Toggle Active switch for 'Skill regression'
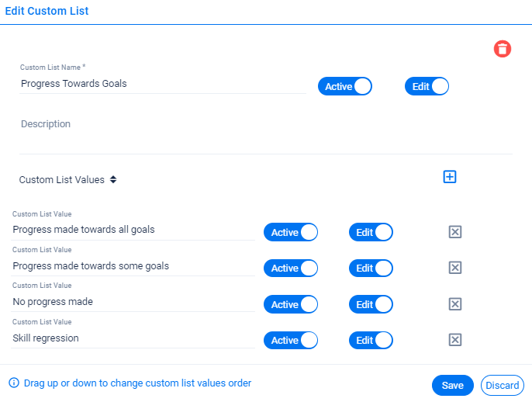The image size is (532, 402). coord(291,340)
